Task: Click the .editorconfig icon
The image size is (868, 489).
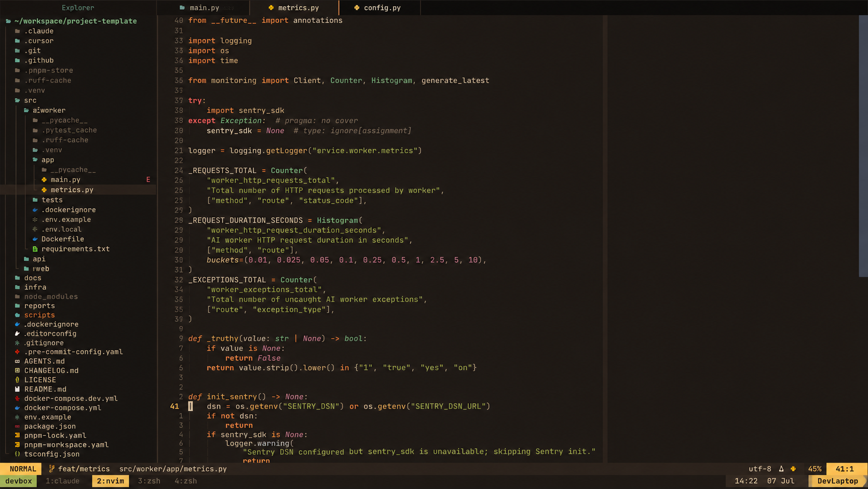Action: pos(18,334)
